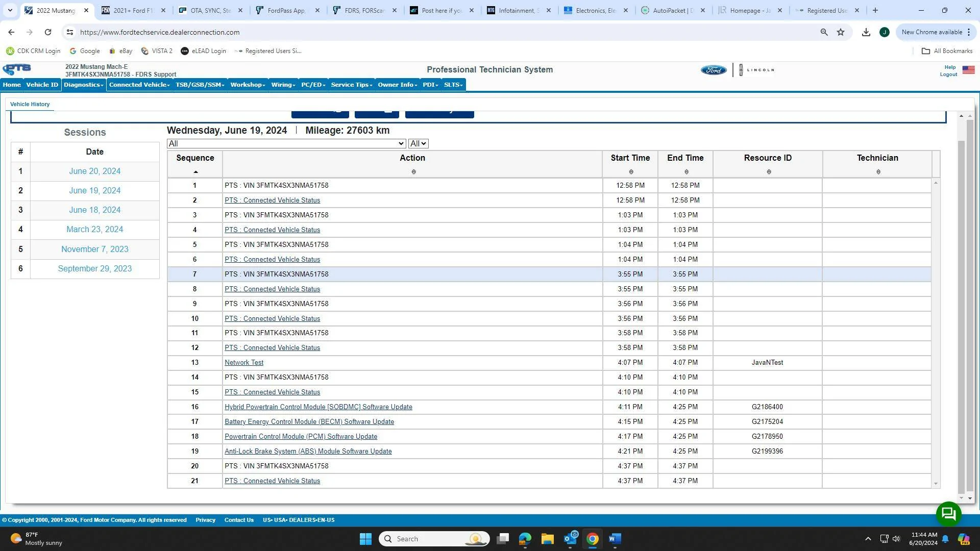Select the Vehicle History tab

point(30,104)
